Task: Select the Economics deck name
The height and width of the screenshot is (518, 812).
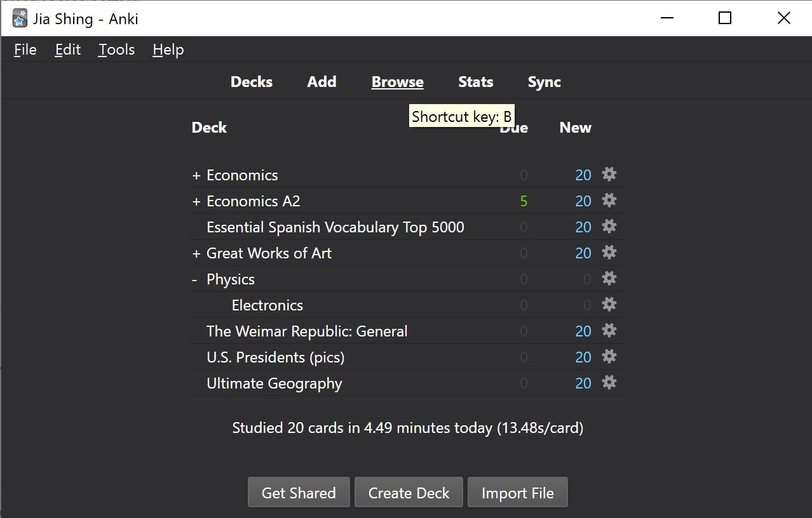Action: pyautogui.click(x=242, y=175)
